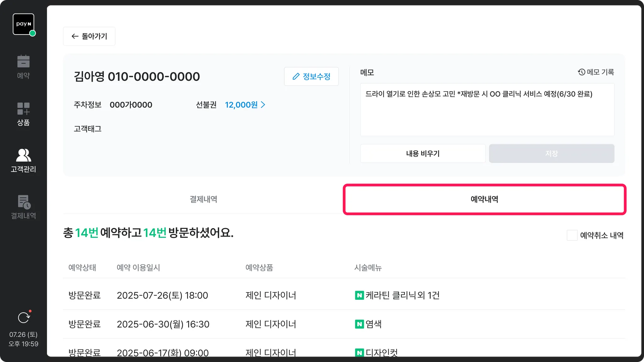Select the 예약내역 tab

[484, 199]
